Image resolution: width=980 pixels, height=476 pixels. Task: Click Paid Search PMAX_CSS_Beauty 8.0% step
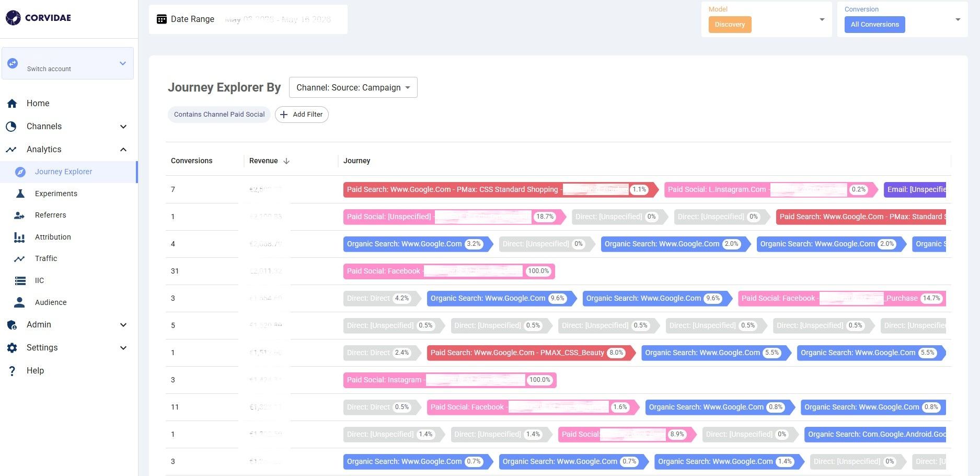[x=531, y=353]
